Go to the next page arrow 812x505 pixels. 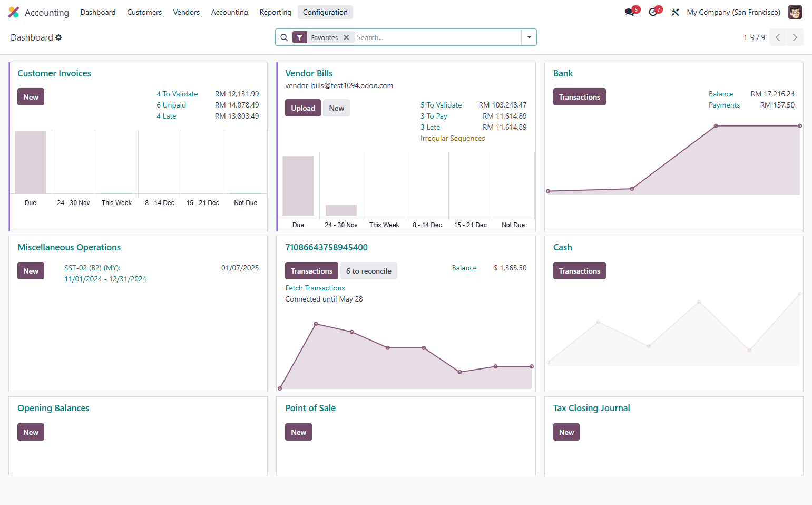pyautogui.click(x=795, y=37)
